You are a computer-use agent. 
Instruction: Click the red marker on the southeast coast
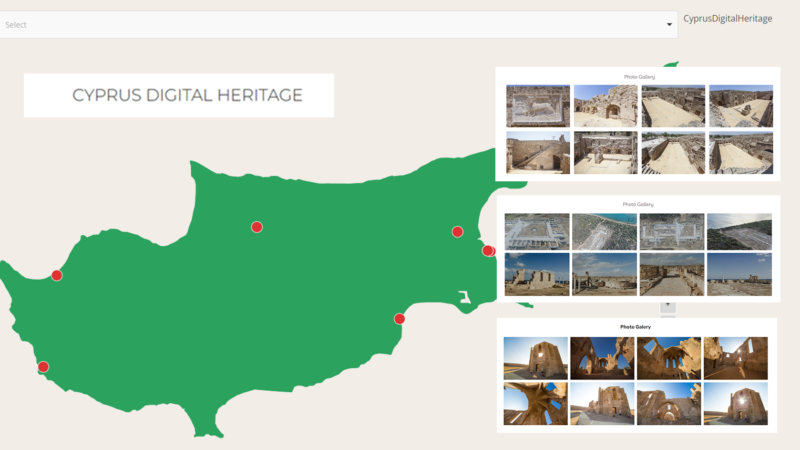pos(400,318)
